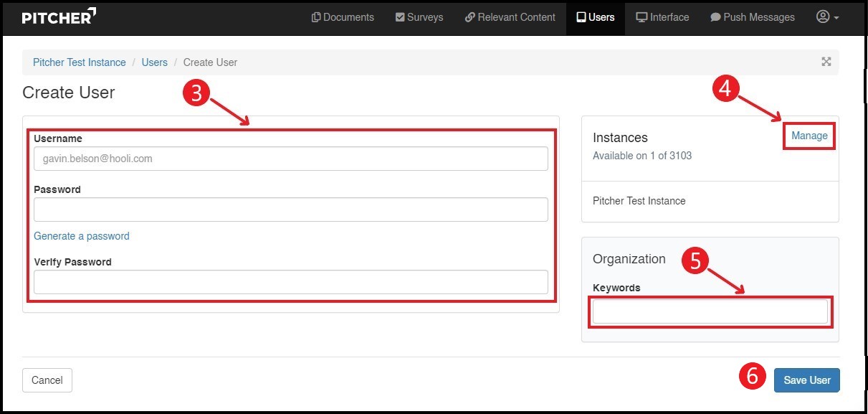Click the Push Messages speech bubble icon
This screenshot has width=868, height=414.
coord(715,17)
